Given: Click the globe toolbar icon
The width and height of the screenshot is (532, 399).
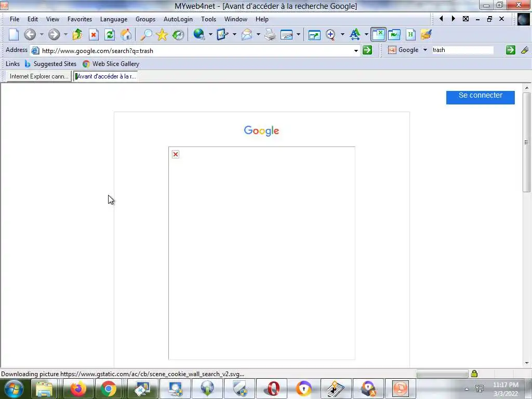Looking at the screenshot, I should (x=199, y=35).
